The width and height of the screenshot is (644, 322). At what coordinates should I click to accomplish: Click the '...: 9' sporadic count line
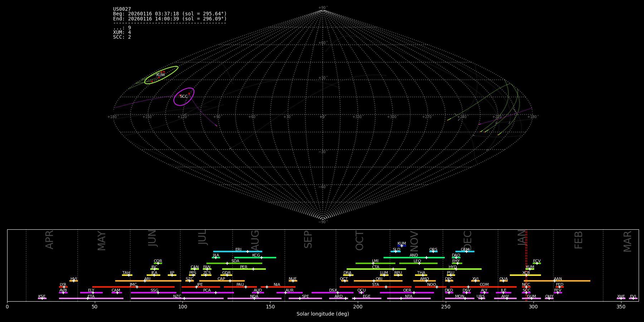click(x=122, y=28)
